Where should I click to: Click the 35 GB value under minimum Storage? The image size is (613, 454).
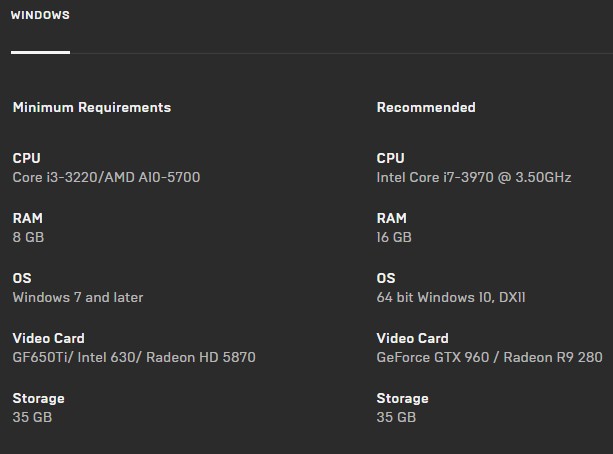[32, 417]
